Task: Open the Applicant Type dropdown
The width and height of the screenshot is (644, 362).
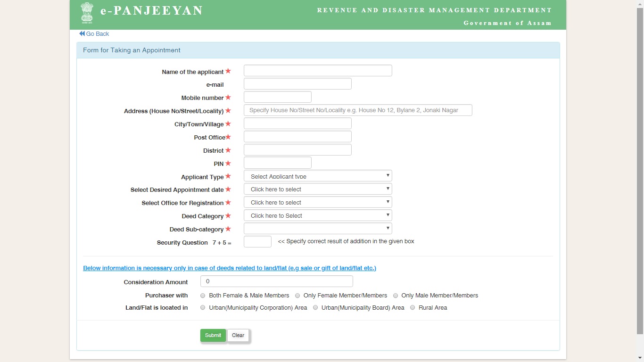Action: (317, 175)
